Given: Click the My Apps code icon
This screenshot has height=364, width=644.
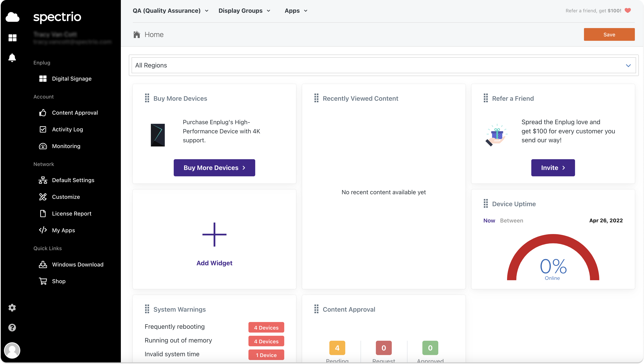Looking at the screenshot, I should (x=43, y=230).
